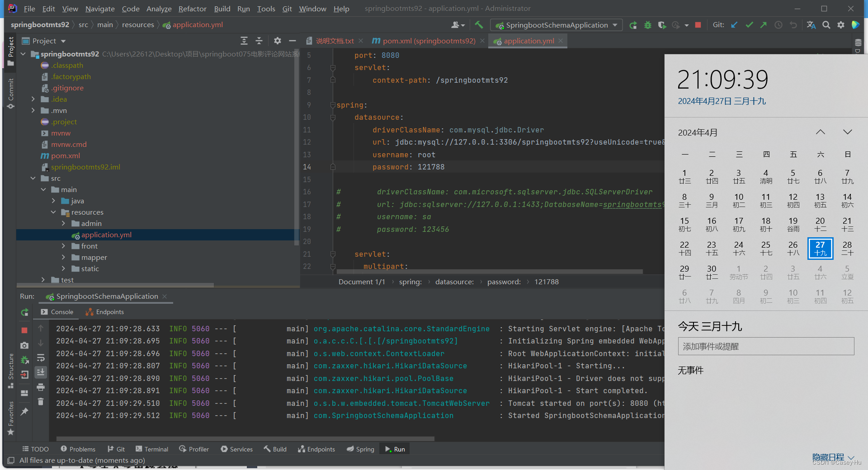Open TODO tool window
This screenshot has width=868, height=470.
[35, 449]
